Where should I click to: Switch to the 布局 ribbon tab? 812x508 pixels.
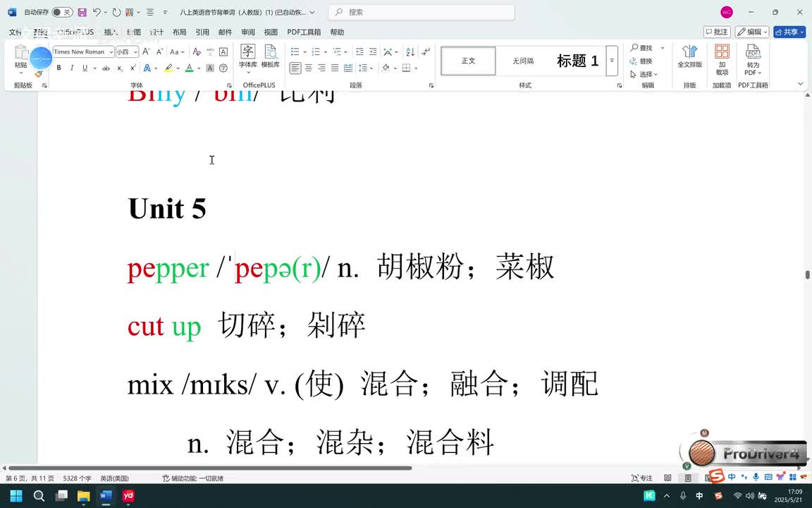(x=179, y=32)
